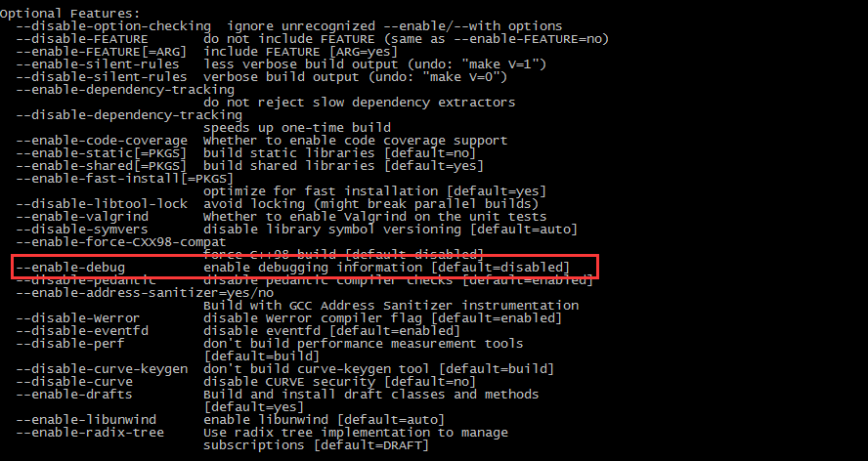This screenshot has height=461, width=868.
Task: Select the --disable-symvers flag
Action: click(x=82, y=229)
